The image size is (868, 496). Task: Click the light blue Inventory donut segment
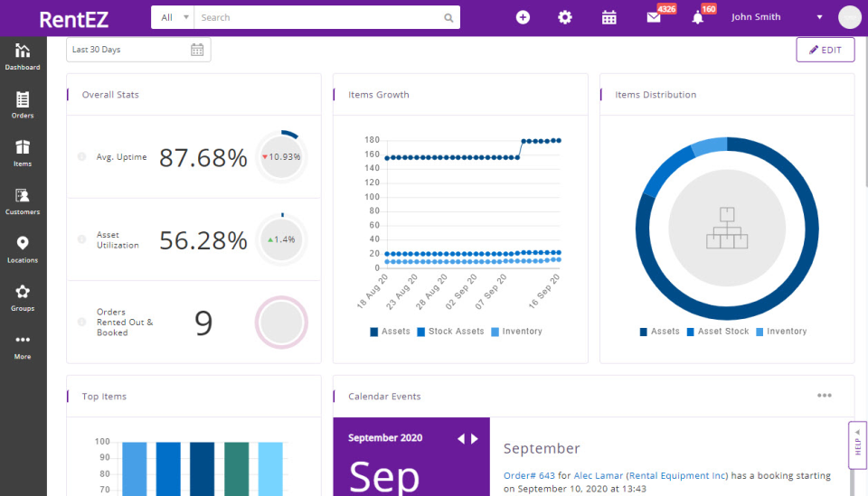[x=711, y=146]
